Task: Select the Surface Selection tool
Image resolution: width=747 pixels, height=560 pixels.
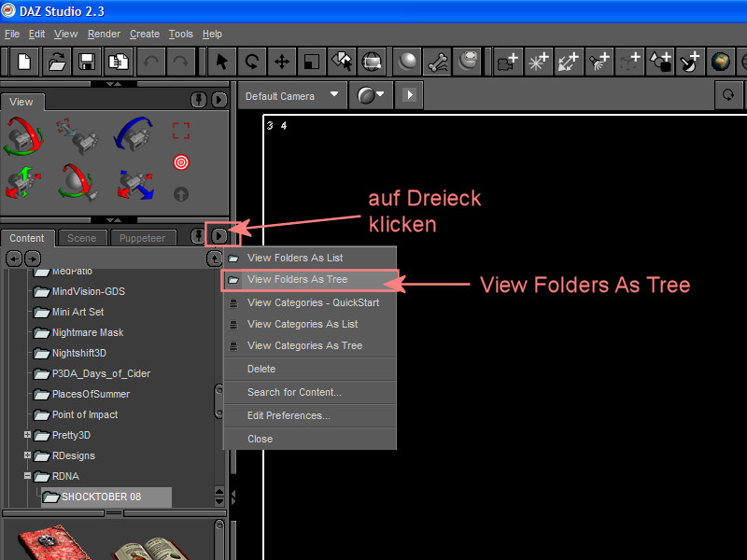Action: (x=342, y=62)
